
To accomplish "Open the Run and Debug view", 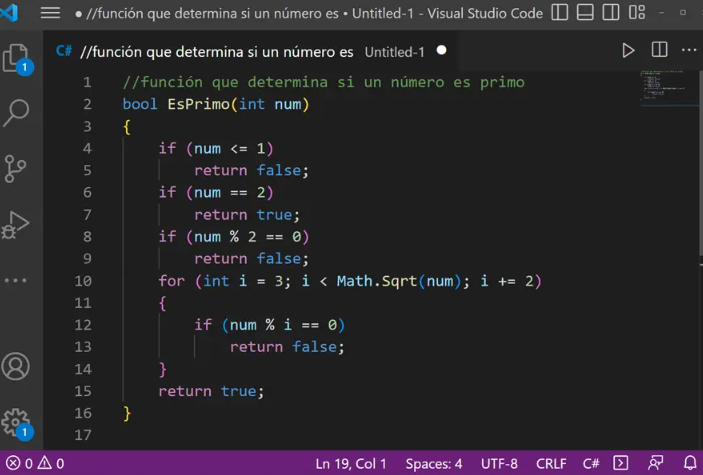I will (16, 225).
